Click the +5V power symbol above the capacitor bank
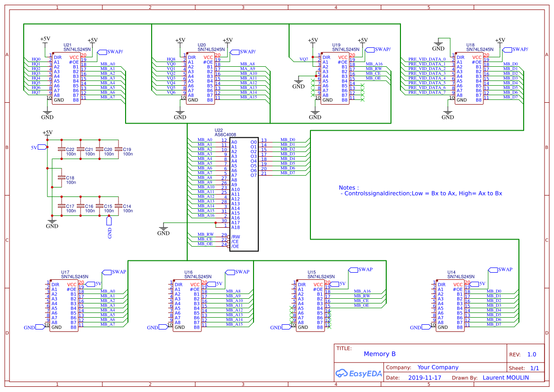The image size is (554, 392). pyautogui.click(x=47, y=133)
